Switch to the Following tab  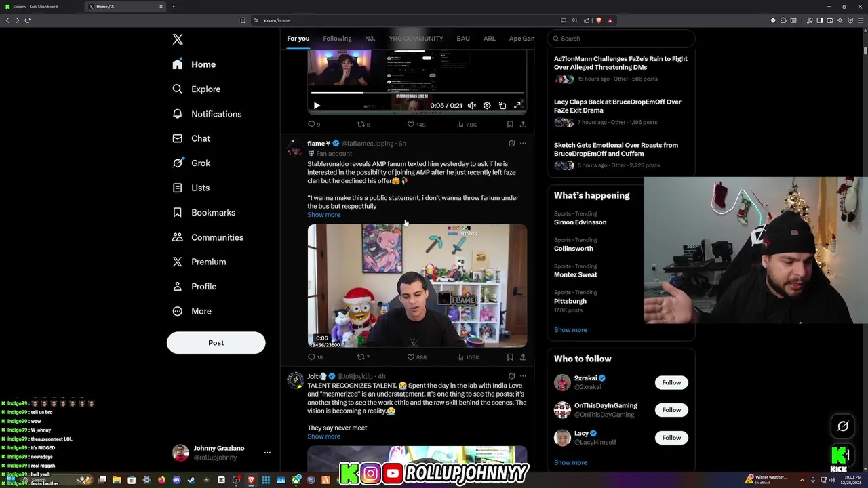tap(337, 39)
